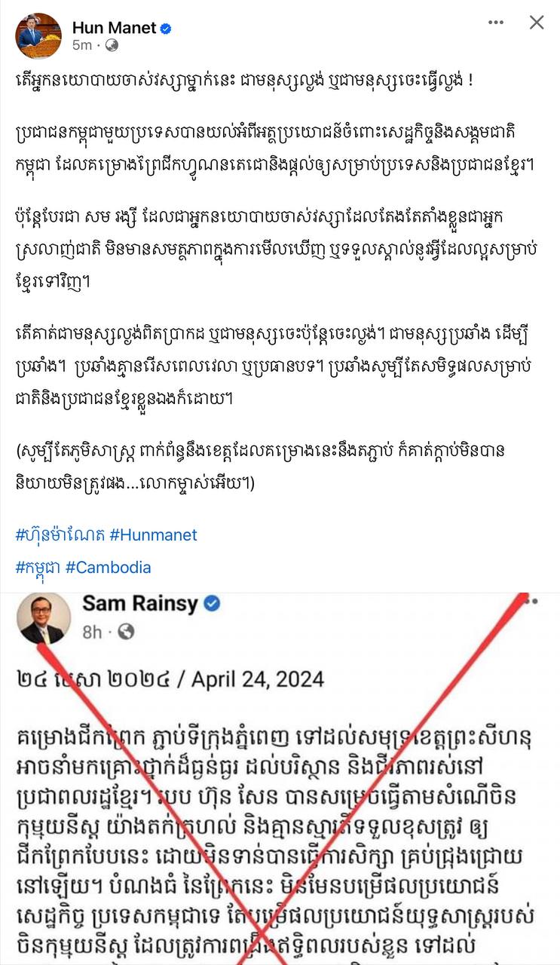This screenshot has height=965, width=560.
Task: Click the April 24, 2024 date line
Action: pos(170,679)
